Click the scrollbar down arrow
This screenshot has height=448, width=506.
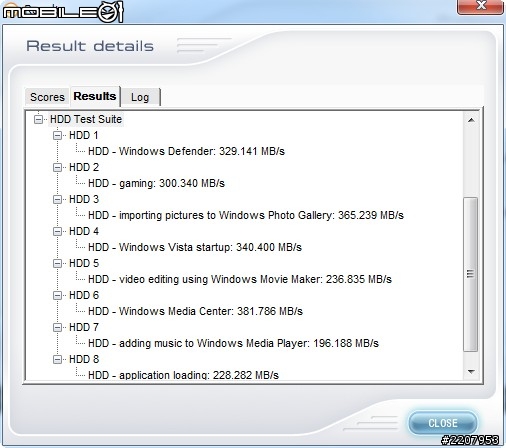point(471,372)
